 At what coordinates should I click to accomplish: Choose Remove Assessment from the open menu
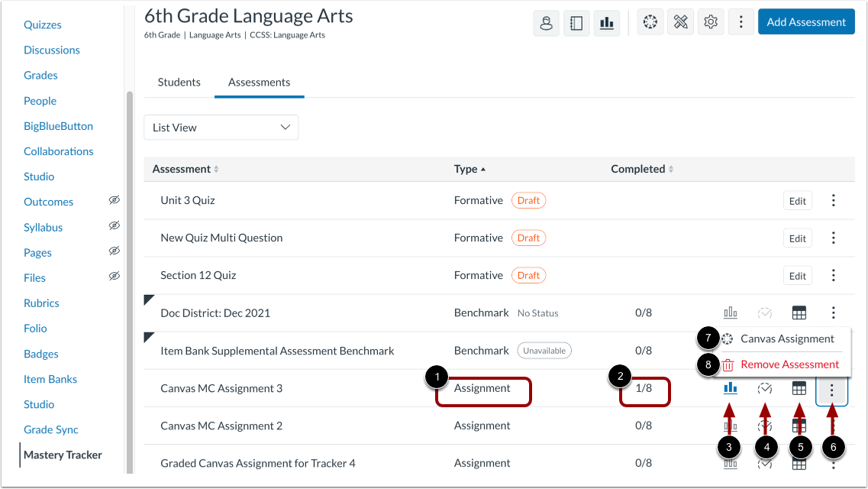pos(789,364)
